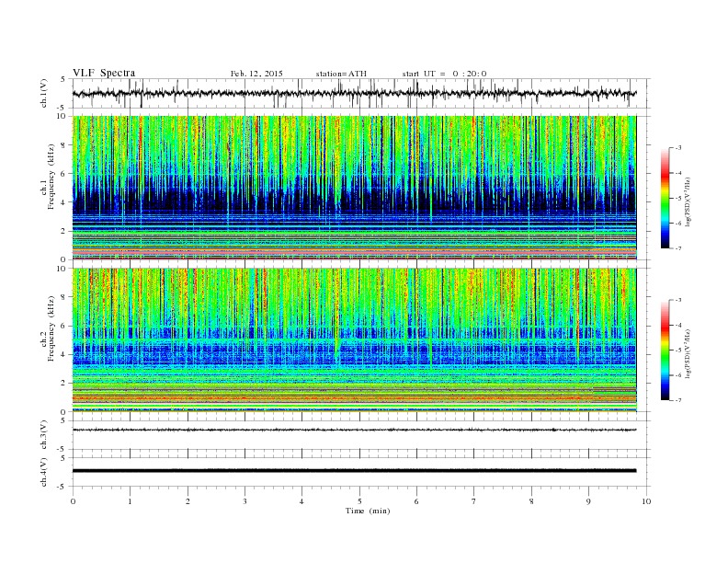The image size is (728, 563).
Task: Click time axis tick label 4
Action: pyautogui.click(x=301, y=501)
